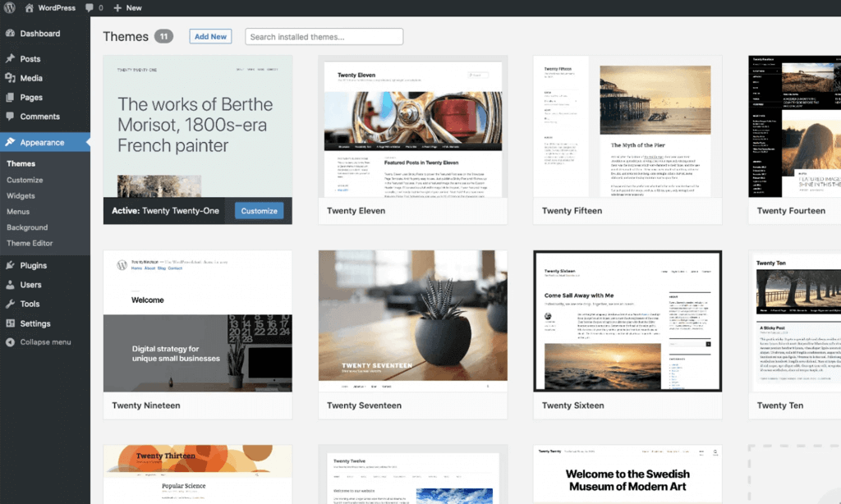
Task: Select the Twenty Nineteen theme thumbnail
Action: [198, 321]
